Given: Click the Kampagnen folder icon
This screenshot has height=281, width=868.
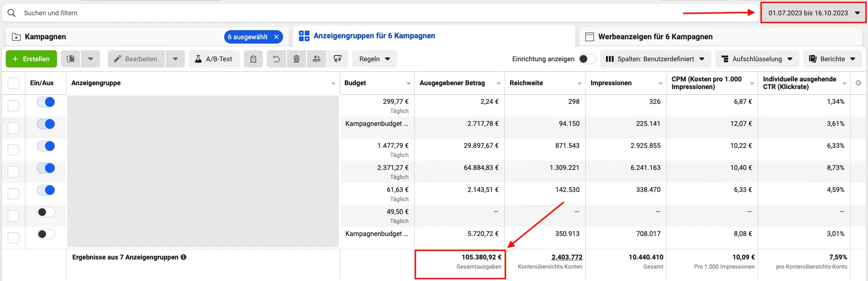Looking at the screenshot, I should (16, 37).
